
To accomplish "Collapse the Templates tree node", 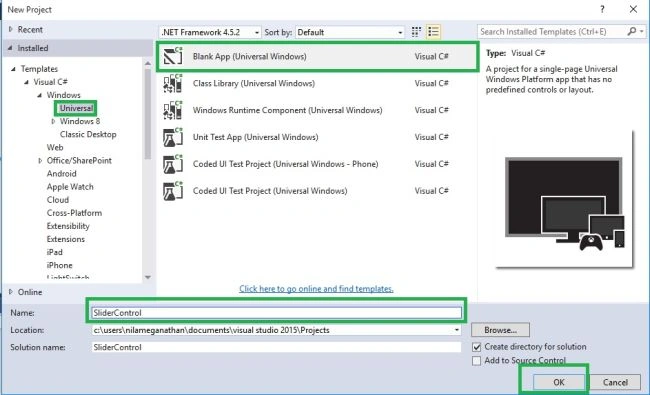I will pos(13,69).
